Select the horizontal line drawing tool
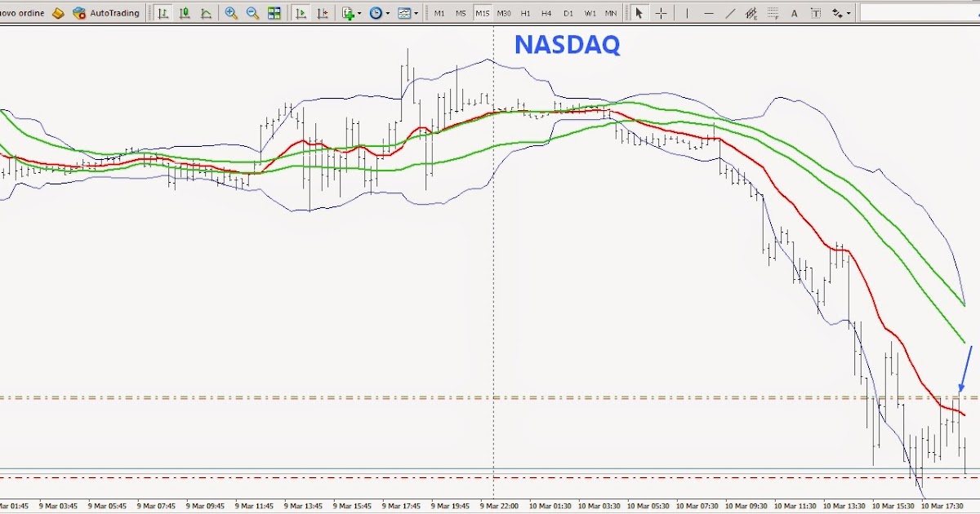 point(708,13)
